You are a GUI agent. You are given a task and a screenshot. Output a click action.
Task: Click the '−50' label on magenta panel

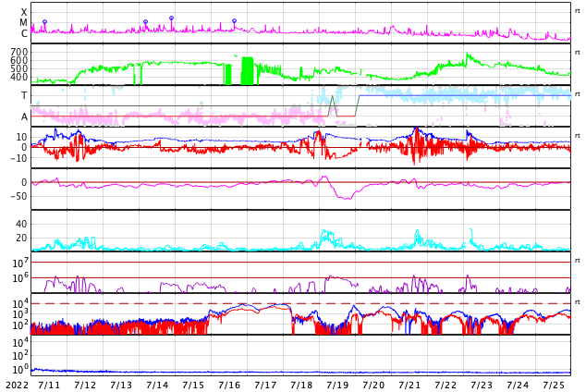[x=18, y=196]
